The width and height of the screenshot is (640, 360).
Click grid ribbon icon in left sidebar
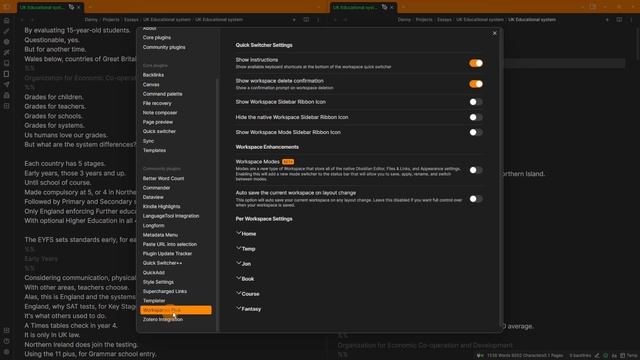pyautogui.click(x=7, y=106)
